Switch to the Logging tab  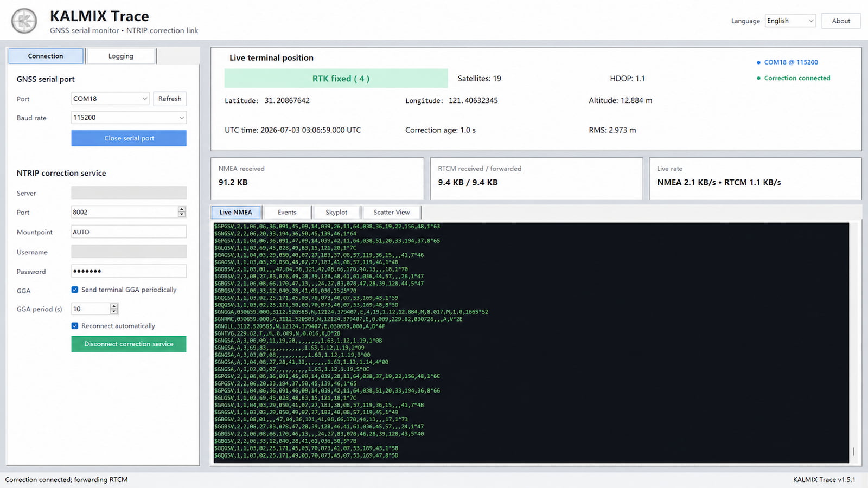point(121,56)
